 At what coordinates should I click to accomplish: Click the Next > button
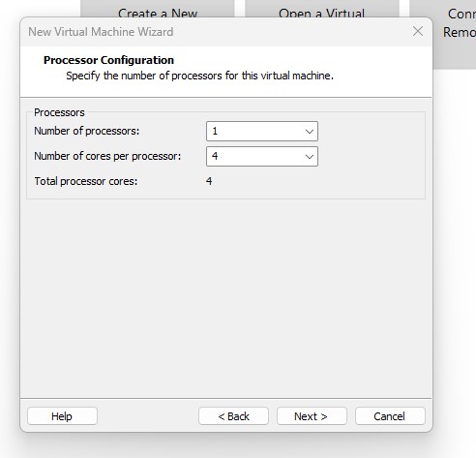tap(312, 416)
